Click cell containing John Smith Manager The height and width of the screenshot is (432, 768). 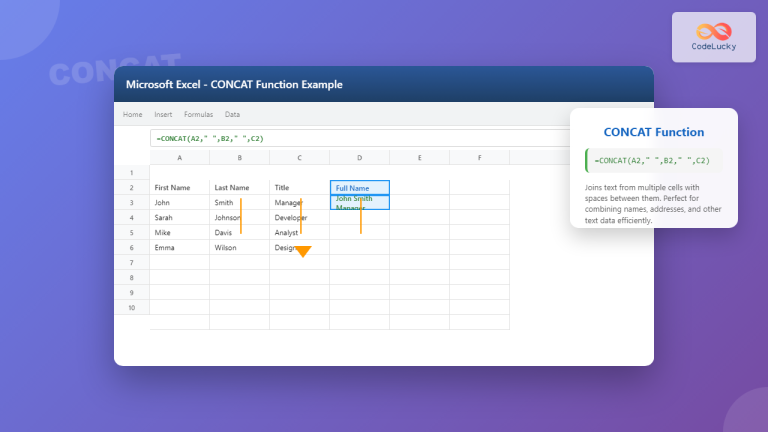359,202
